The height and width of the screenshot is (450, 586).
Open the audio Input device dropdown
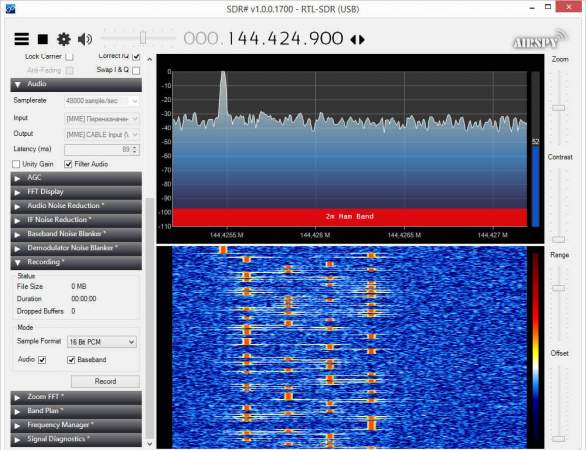coord(102,119)
